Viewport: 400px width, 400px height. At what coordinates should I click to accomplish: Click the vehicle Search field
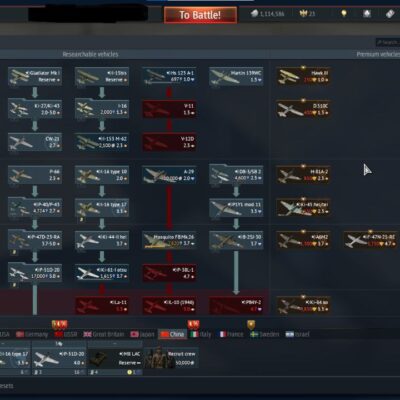click(388, 42)
